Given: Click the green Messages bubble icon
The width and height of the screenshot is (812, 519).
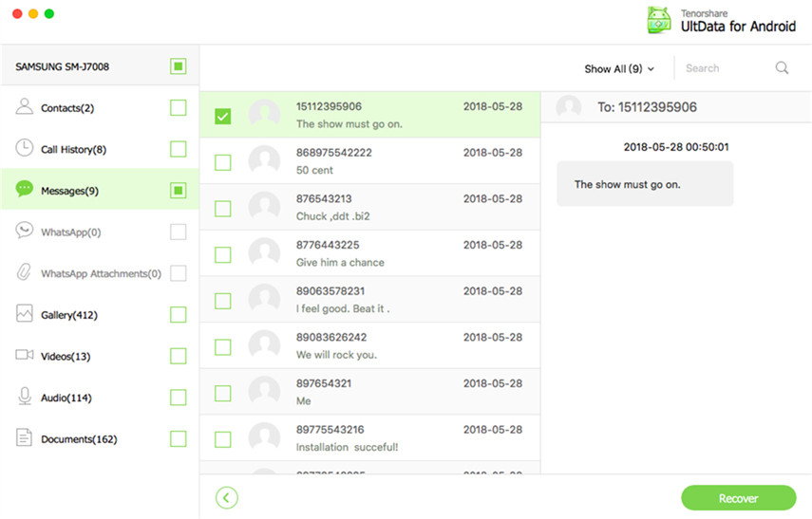Looking at the screenshot, I should [x=25, y=189].
